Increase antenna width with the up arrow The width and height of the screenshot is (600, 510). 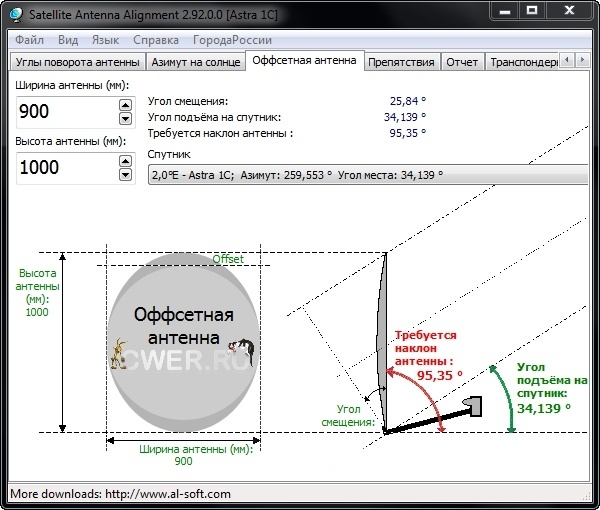(x=125, y=105)
